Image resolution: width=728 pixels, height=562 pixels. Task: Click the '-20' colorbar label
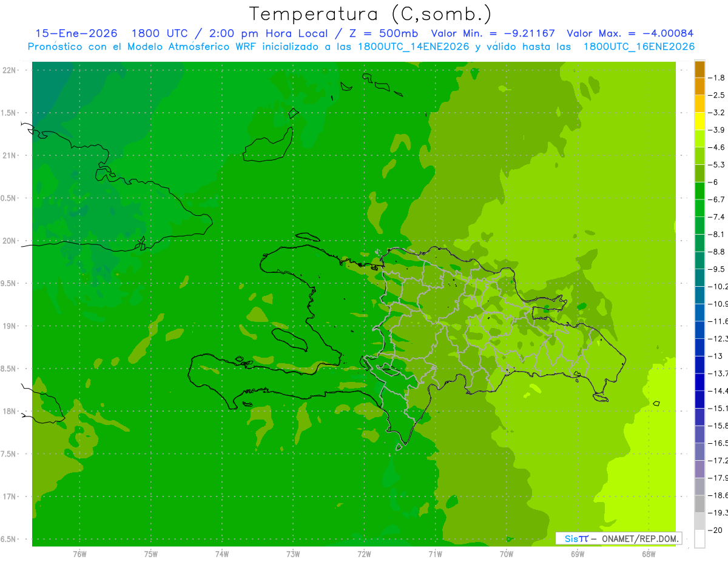pos(715,530)
